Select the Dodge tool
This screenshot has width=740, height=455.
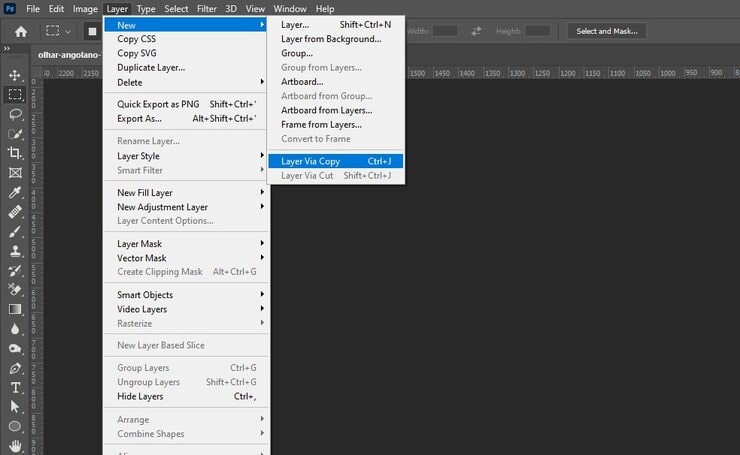15,348
